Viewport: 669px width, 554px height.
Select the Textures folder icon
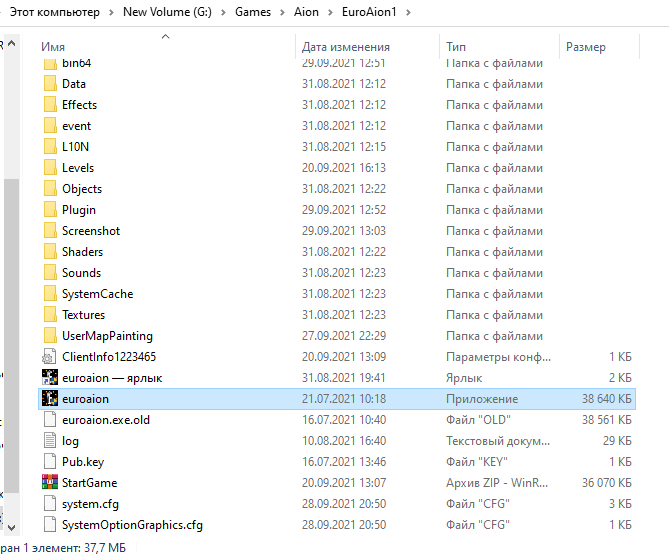pos(50,315)
